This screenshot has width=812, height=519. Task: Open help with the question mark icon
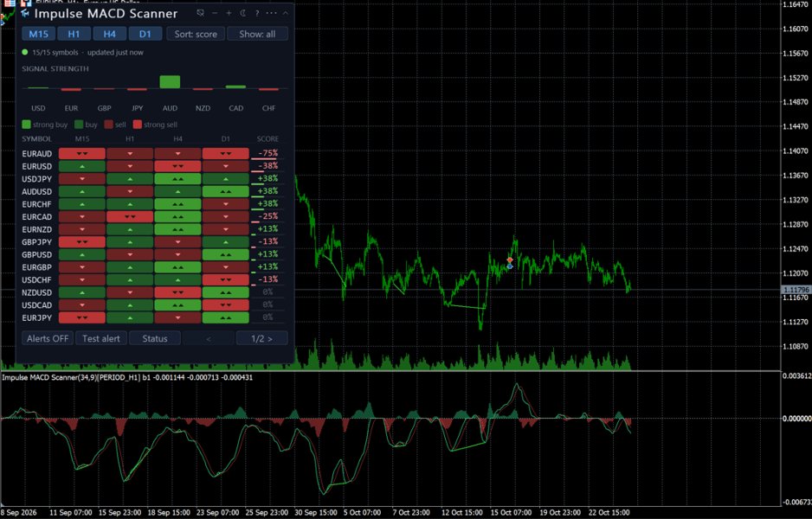click(x=257, y=13)
